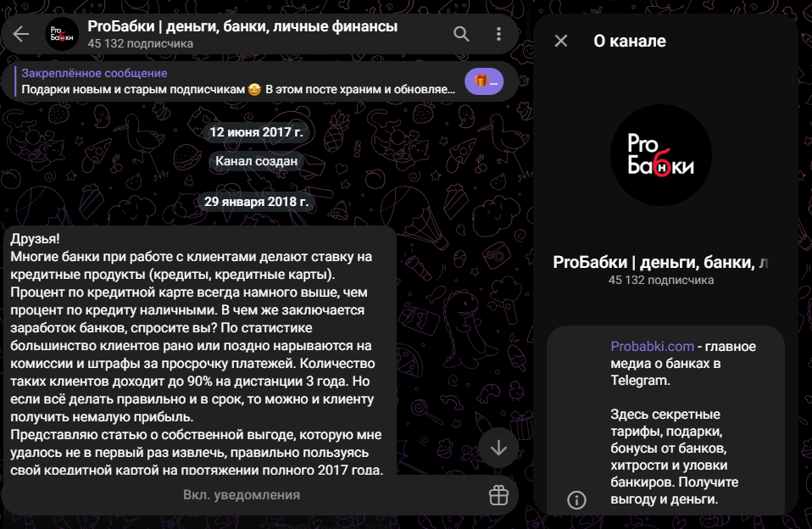Click the Друзья! message bubble
Screen dimensions: 812x529
pos(200,351)
